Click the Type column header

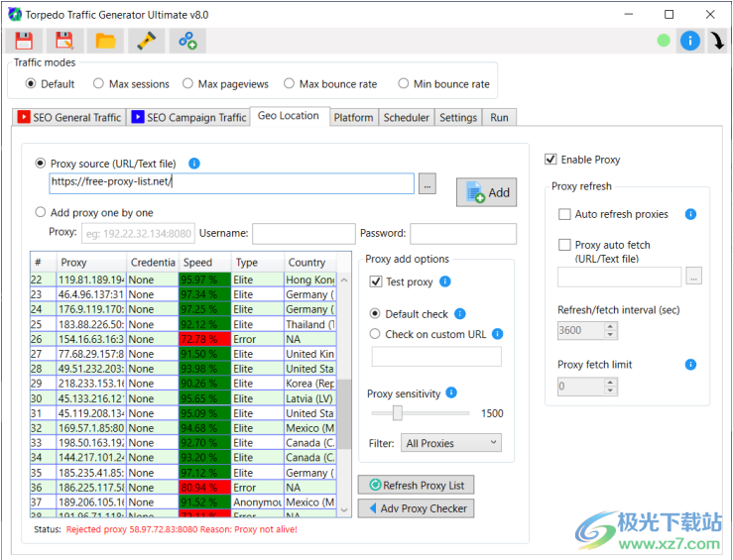258,263
